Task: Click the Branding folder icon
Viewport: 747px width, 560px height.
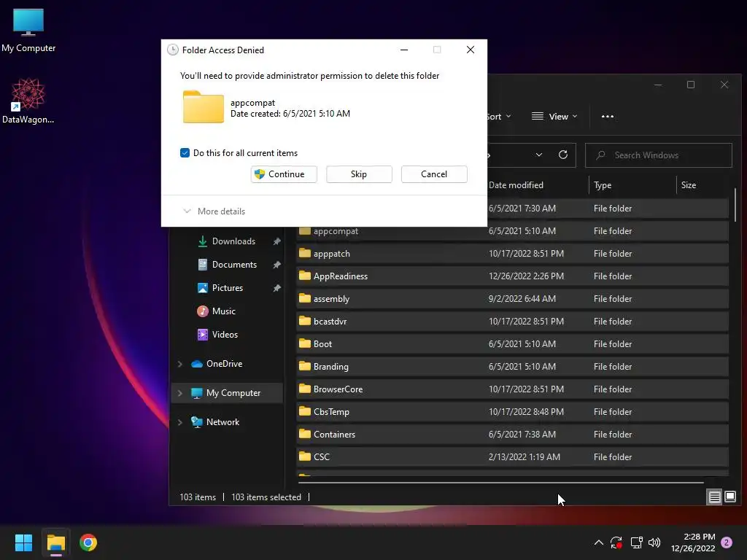Action: point(305,366)
